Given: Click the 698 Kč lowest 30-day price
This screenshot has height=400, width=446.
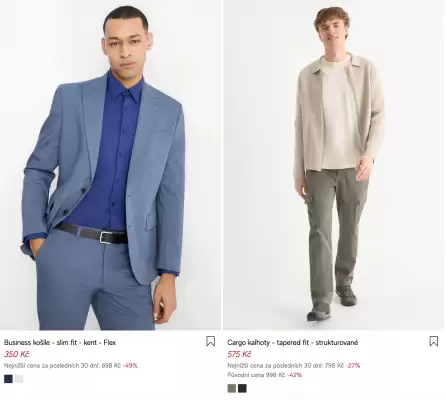Looking at the screenshot, I should 111,365.
